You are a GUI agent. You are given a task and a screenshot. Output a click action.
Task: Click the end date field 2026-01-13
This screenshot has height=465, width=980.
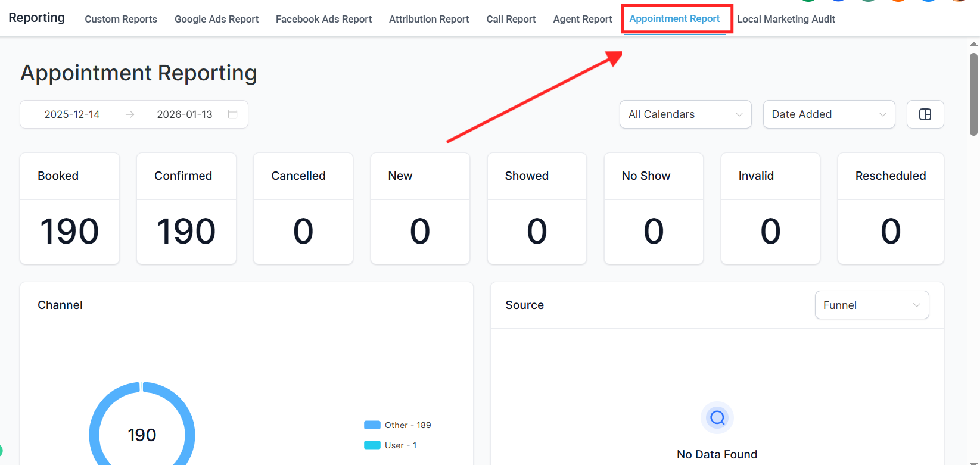click(185, 114)
